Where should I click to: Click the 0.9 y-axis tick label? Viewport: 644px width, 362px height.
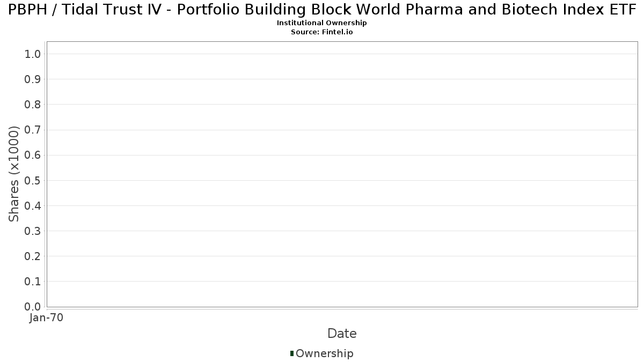pos(33,79)
